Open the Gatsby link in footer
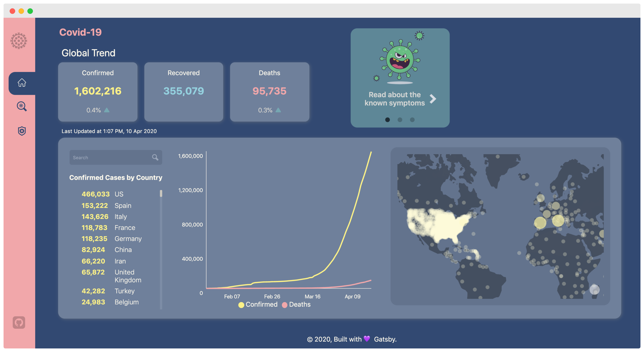 click(385, 340)
